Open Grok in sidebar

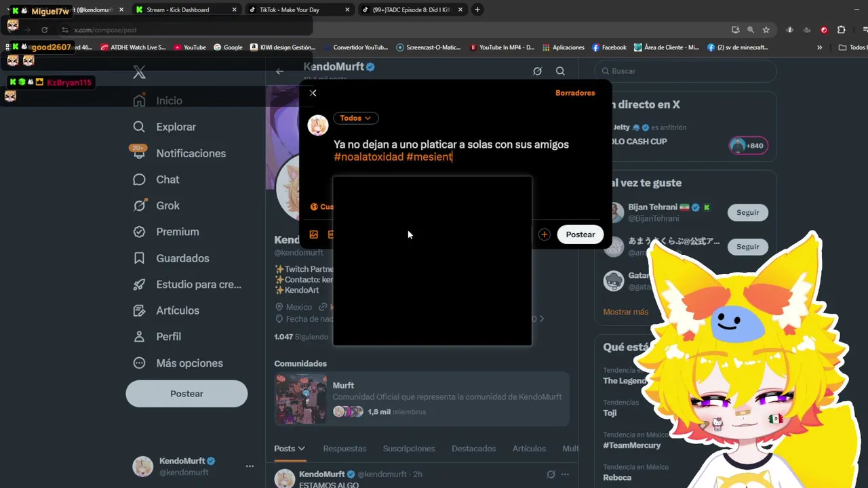point(156,205)
